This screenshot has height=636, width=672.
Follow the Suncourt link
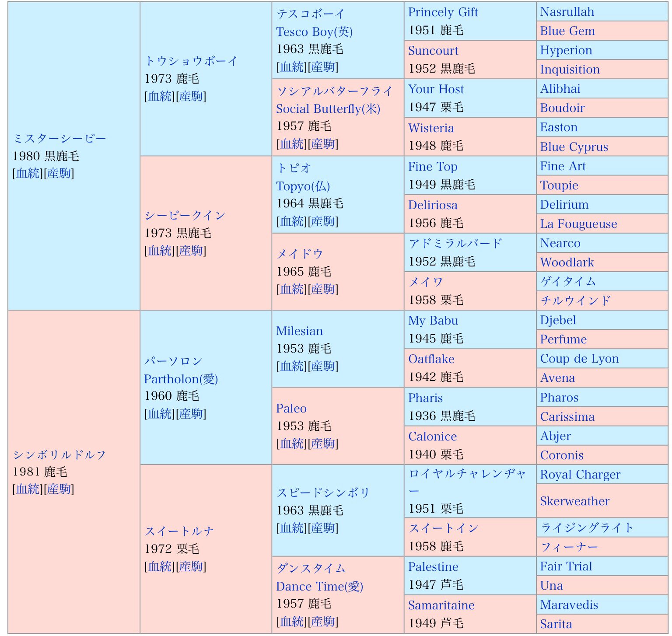[x=433, y=51]
